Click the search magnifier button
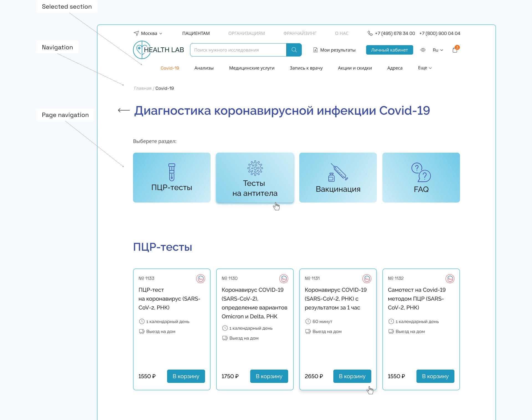532x420 pixels. [294, 50]
